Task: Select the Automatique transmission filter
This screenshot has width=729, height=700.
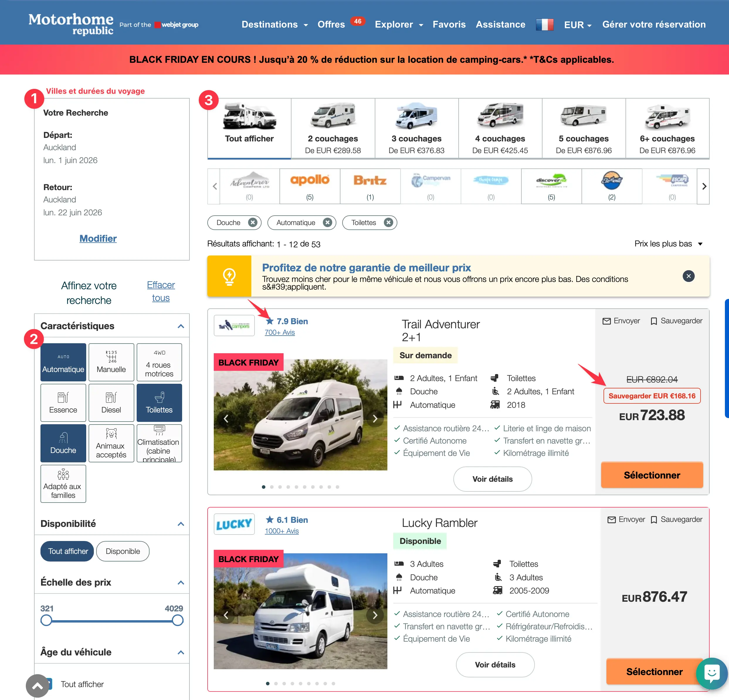Action: tap(63, 362)
